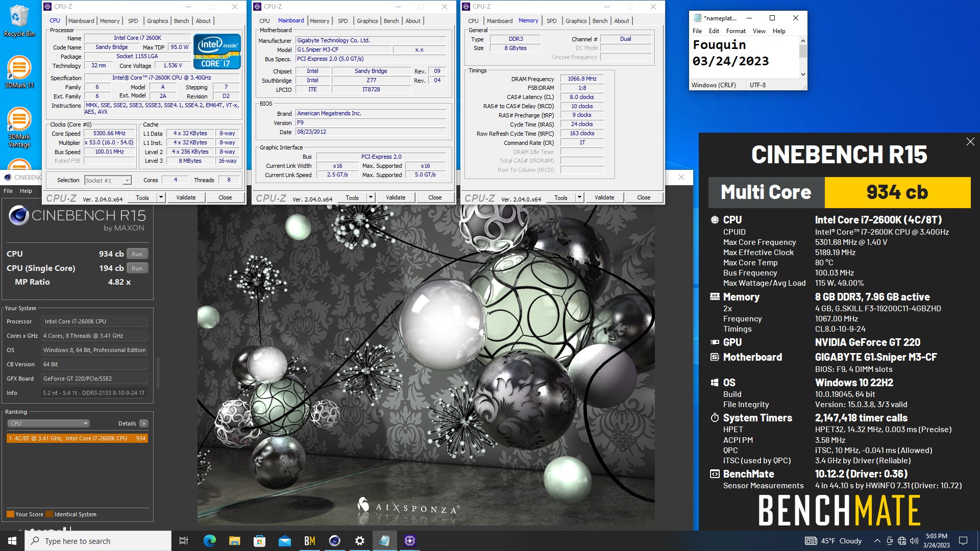Image resolution: width=980 pixels, height=551 pixels.
Task: Open About tab in first CPU-Z window
Action: click(x=203, y=21)
